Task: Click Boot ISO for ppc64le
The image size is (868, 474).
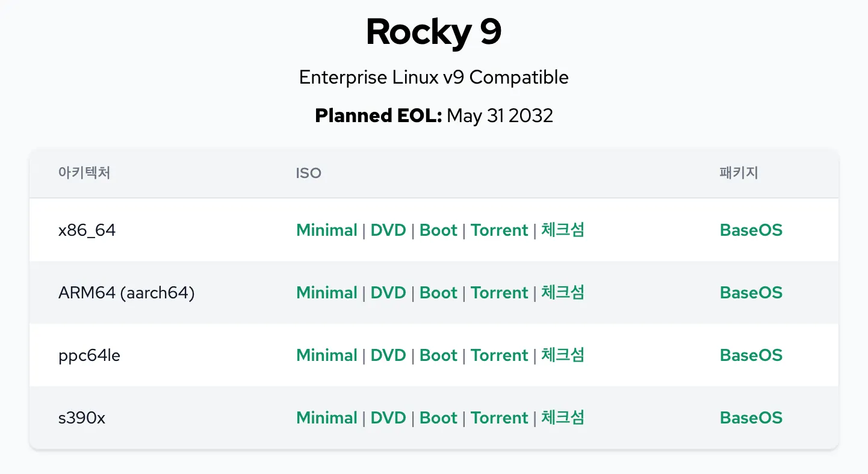Action: tap(438, 355)
